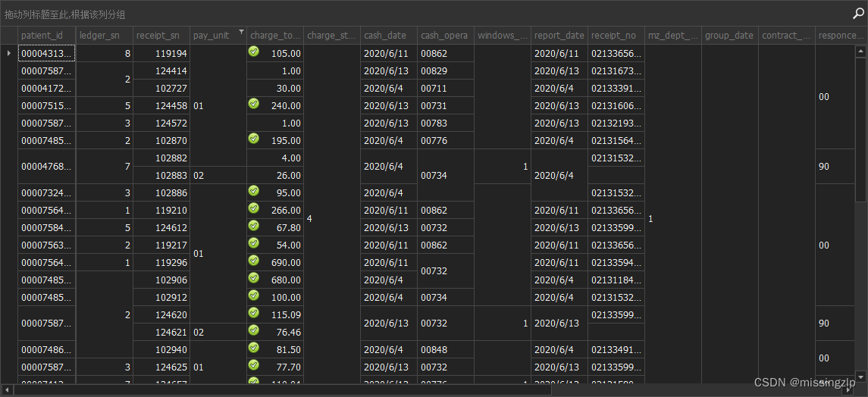Select cash_opera cell 00848
The height and width of the screenshot is (397, 868).
[x=446, y=349]
